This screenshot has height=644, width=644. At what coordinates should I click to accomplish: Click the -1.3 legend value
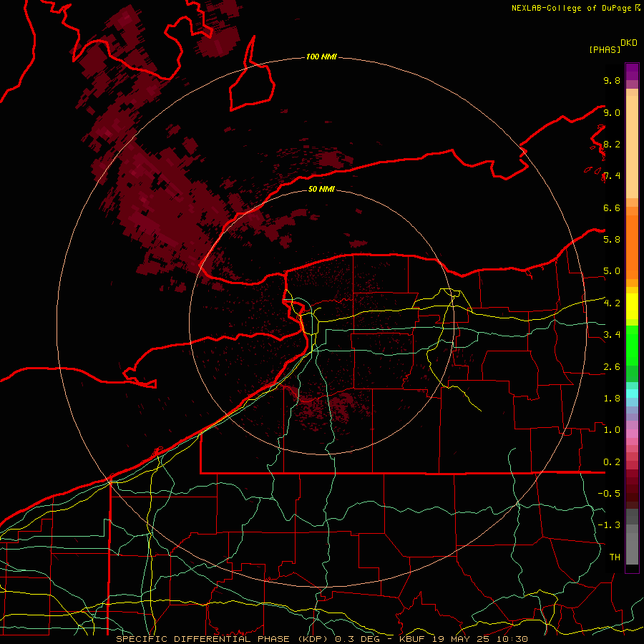609,525
